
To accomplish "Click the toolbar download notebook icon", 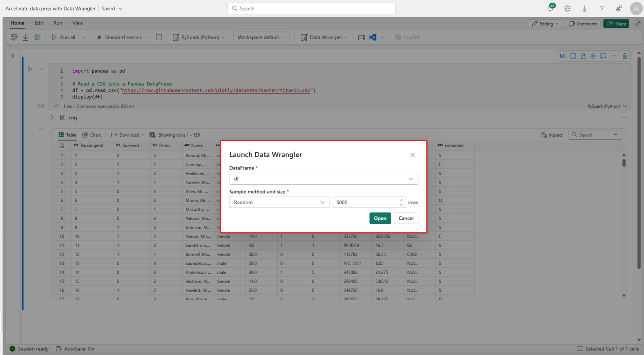I will (26, 37).
